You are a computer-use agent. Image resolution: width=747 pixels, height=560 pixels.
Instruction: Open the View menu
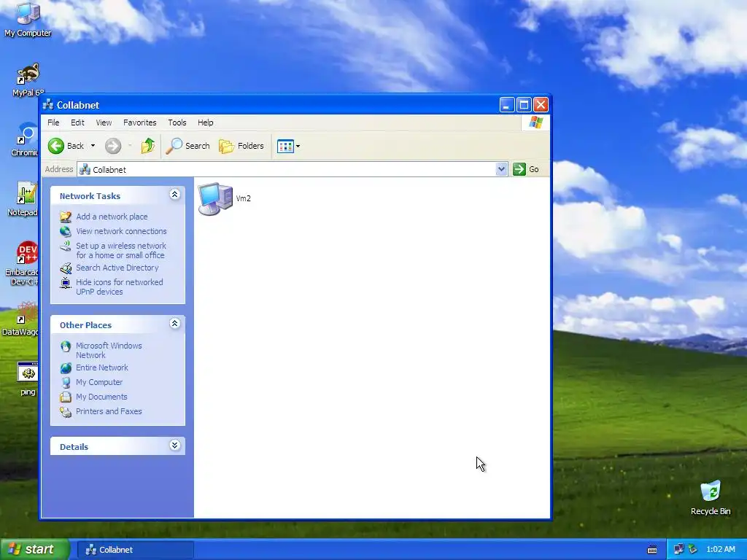[104, 122]
